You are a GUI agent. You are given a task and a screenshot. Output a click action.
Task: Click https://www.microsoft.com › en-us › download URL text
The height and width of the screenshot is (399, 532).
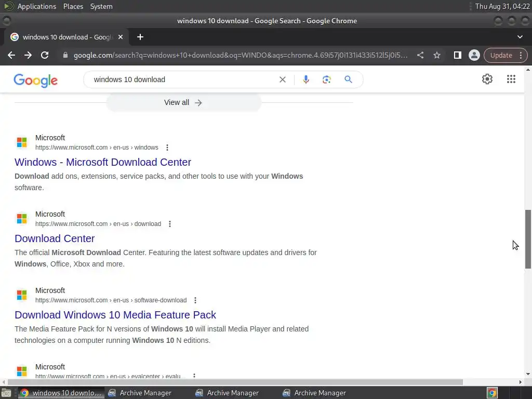(x=98, y=224)
